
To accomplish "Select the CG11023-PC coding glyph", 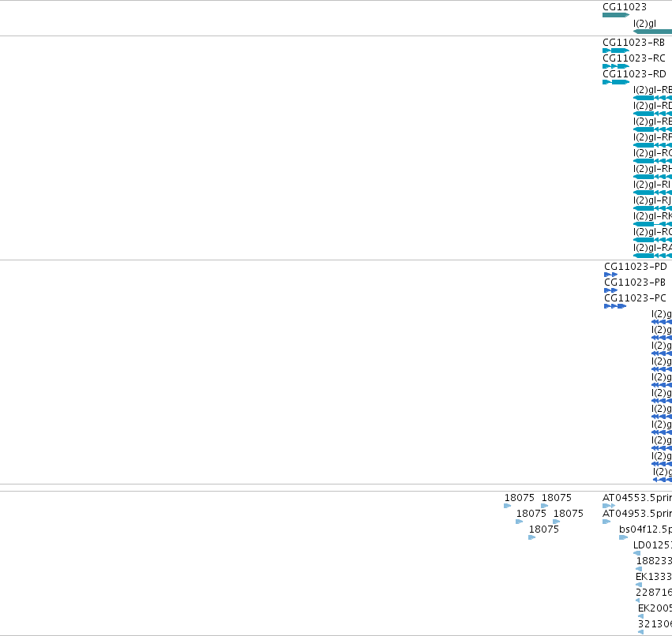I will [x=615, y=306].
